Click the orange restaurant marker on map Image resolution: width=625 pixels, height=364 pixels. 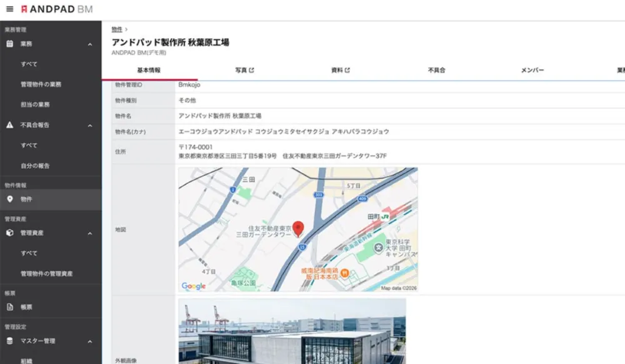(x=345, y=273)
